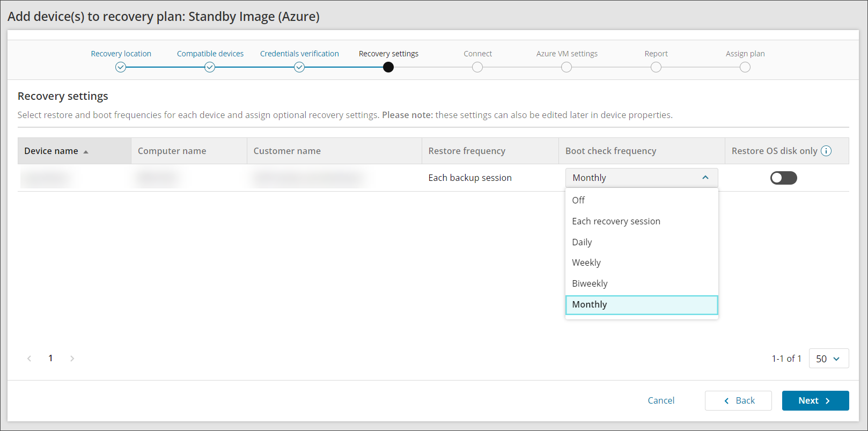
Task: Click the Connect step circle
Action: (x=477, y=67)
